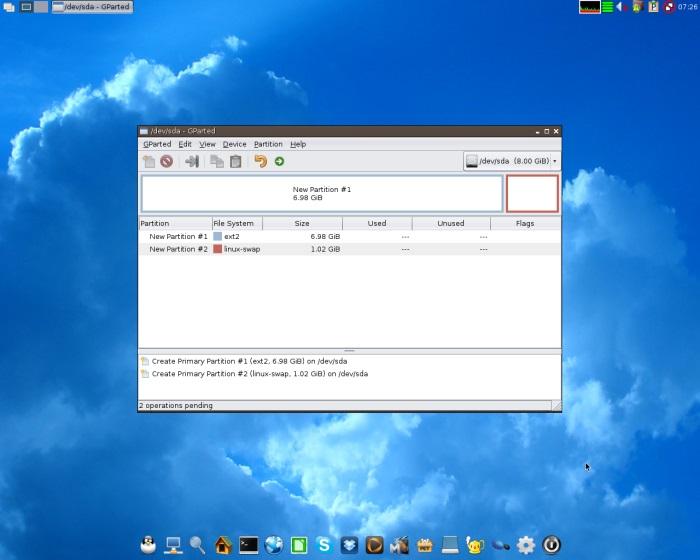Viewport: 700px width, 560px height.
Task: Click the CPU monitor graph in the tray
Action: click(590, 7)
